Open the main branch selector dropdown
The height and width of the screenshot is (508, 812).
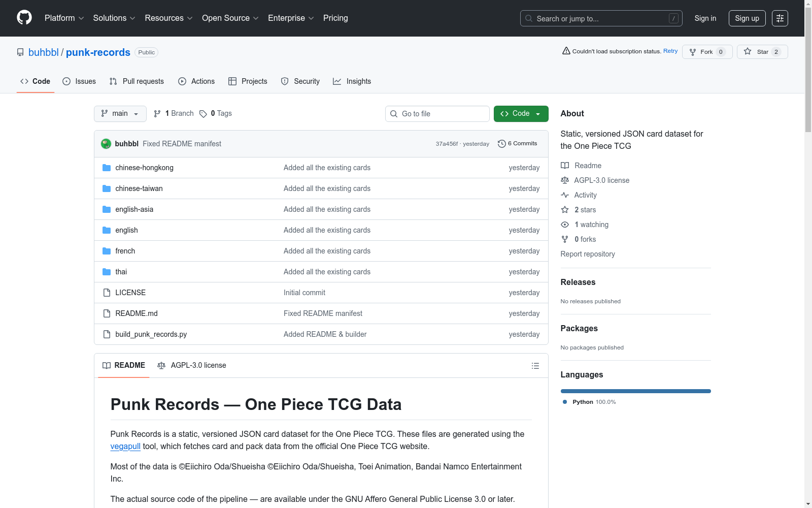pos(120,114)
